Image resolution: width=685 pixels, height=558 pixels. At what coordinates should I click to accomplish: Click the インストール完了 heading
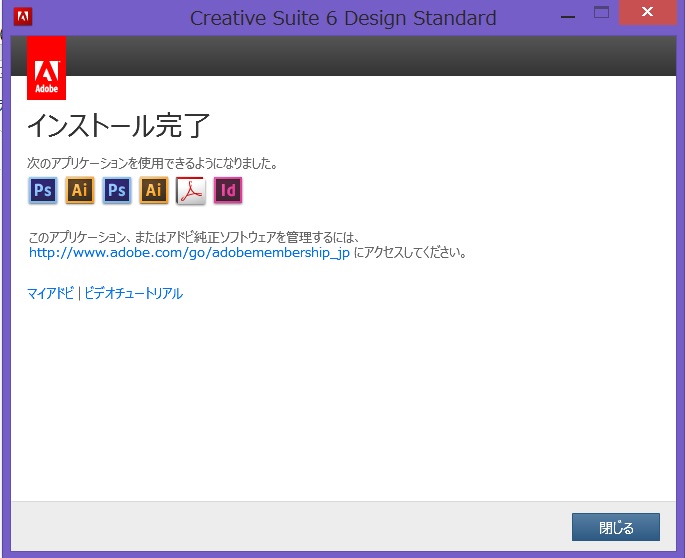(117, 126)
